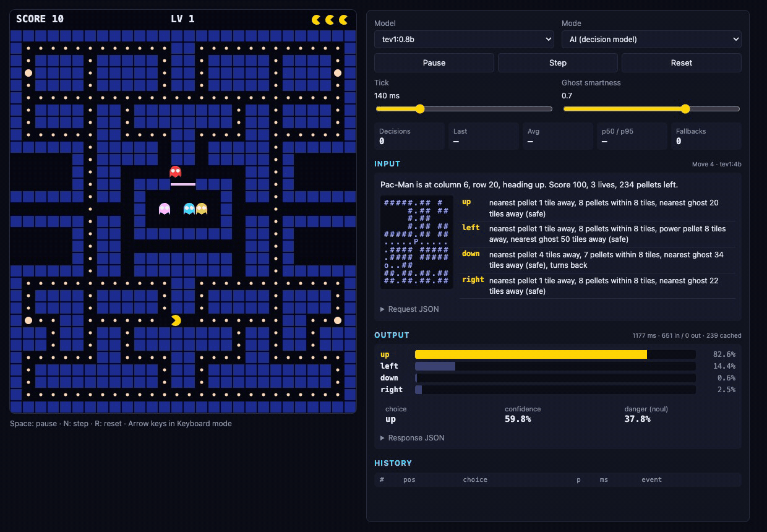Click the pink ghost house door bar
The image size is (767, 532).
[183, 184]
